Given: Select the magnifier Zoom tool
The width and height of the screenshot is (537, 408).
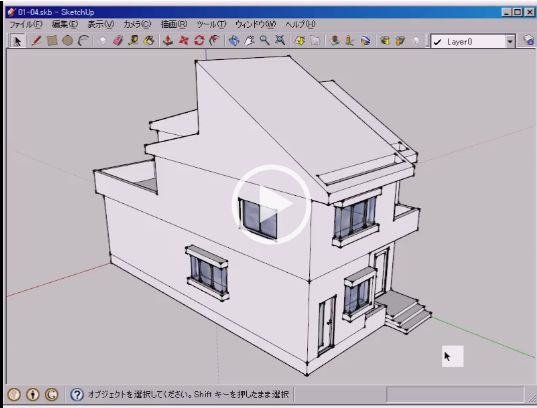Looking at the screenshot, I should (264, 41).
